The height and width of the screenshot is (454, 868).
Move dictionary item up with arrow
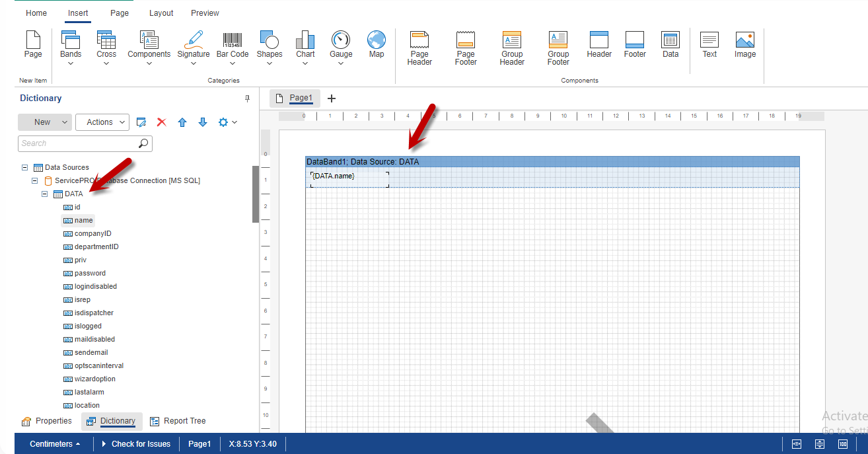click(x=182, y=122)
